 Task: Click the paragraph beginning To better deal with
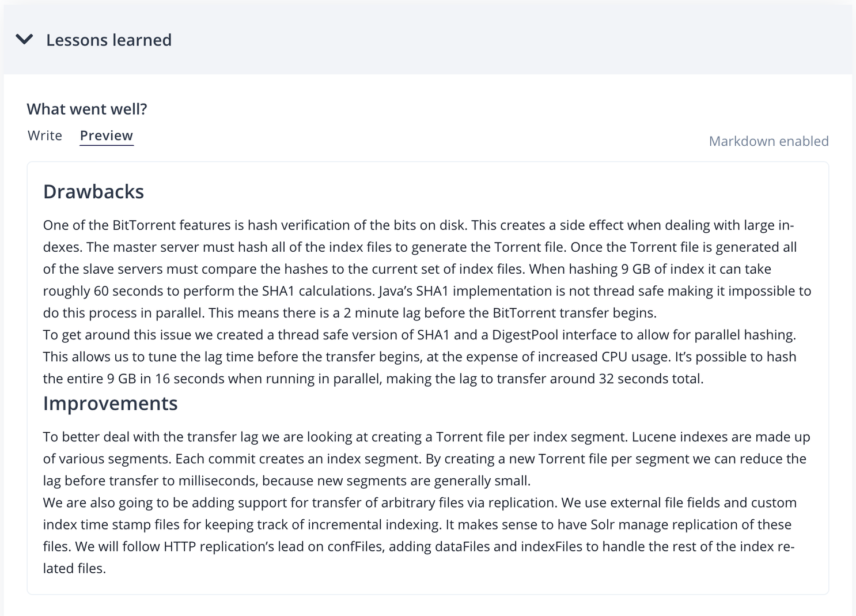(427, 459)
